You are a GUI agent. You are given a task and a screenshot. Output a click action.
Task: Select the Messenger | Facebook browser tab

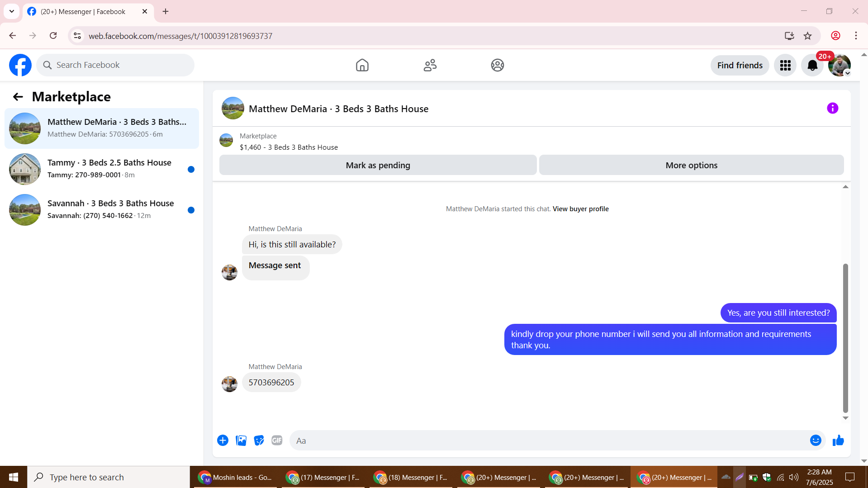tap(88, 12)
